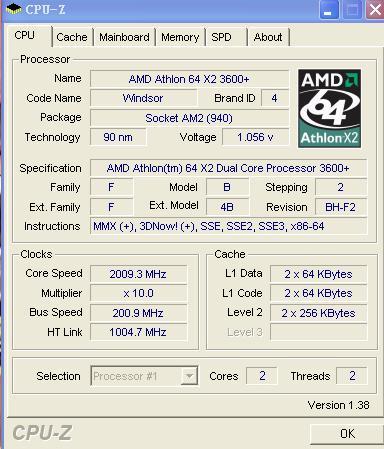The height and width of the screenshot is (449, 384).
Task: Open the About tab
Action: (268, 37)
